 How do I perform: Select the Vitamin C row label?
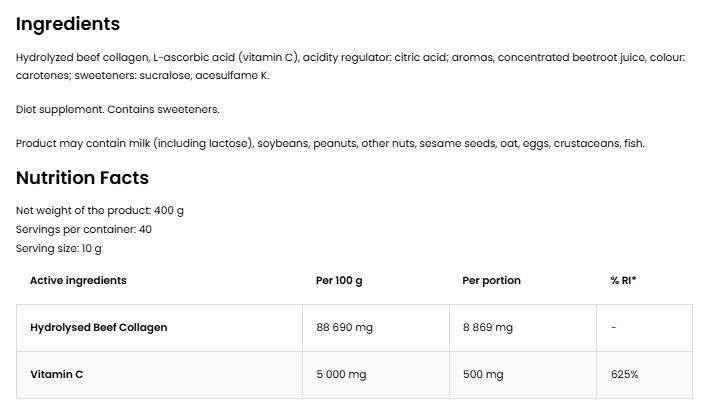58,374
